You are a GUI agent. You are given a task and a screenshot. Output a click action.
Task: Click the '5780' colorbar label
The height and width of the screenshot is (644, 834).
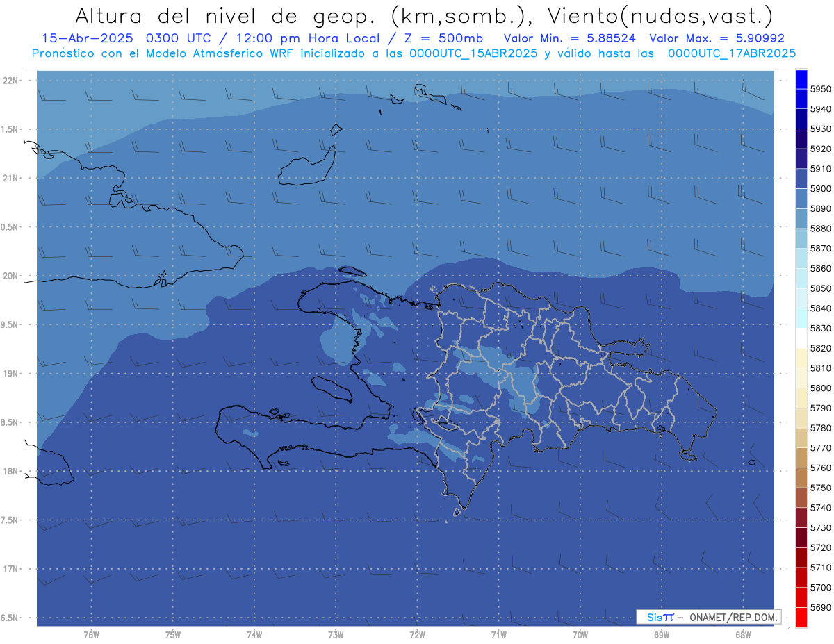click(x=820, y=428)
